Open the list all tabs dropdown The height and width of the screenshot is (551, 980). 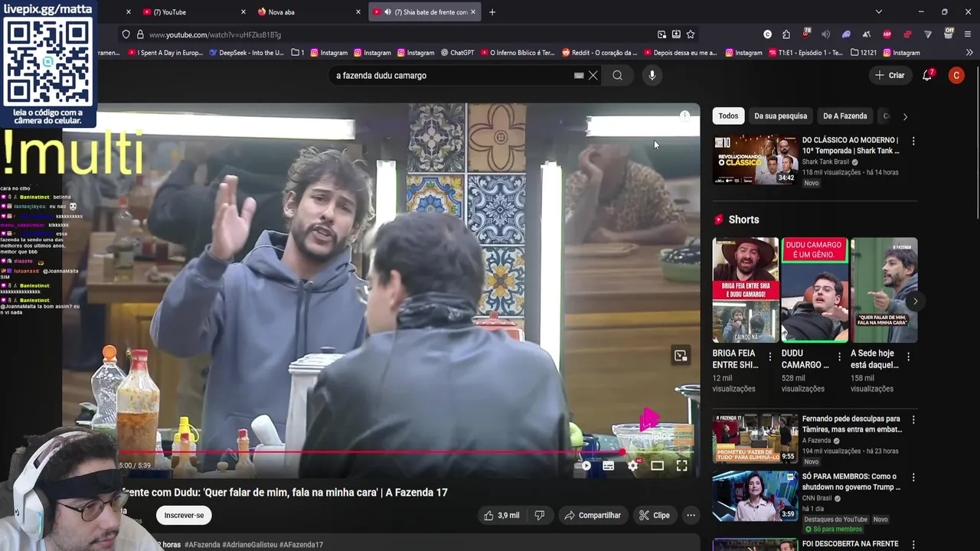pos(879,11)
